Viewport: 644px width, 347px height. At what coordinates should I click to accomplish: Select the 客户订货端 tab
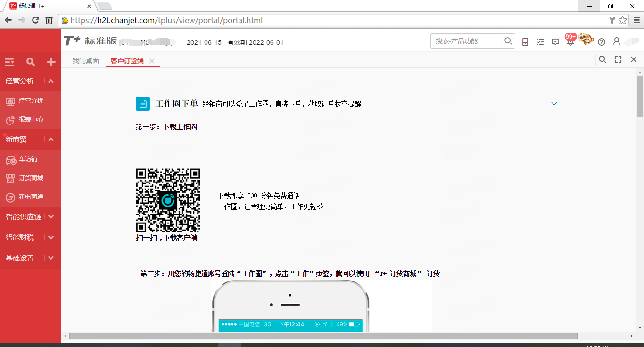(x=127, y=61)
